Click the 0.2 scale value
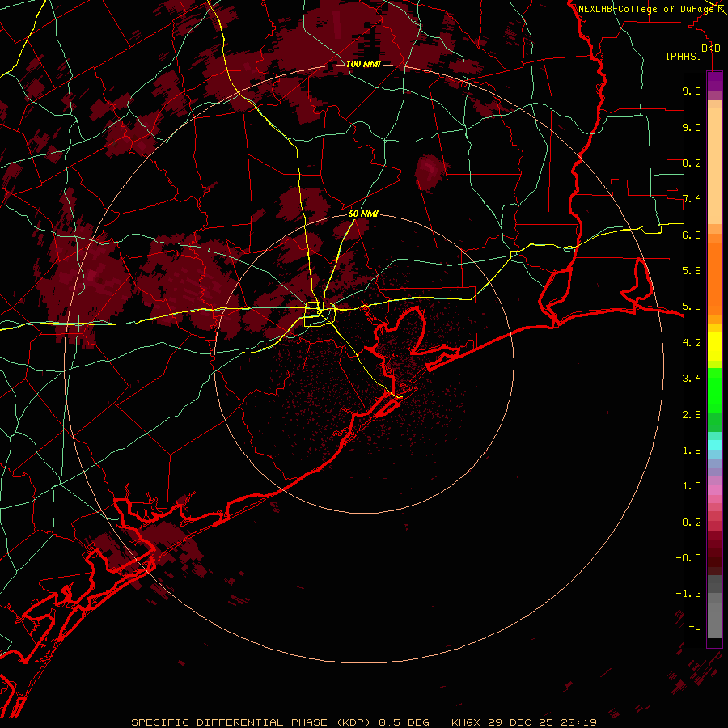The height and width of the screenshot is (728, 728). (x=692, y=523)
